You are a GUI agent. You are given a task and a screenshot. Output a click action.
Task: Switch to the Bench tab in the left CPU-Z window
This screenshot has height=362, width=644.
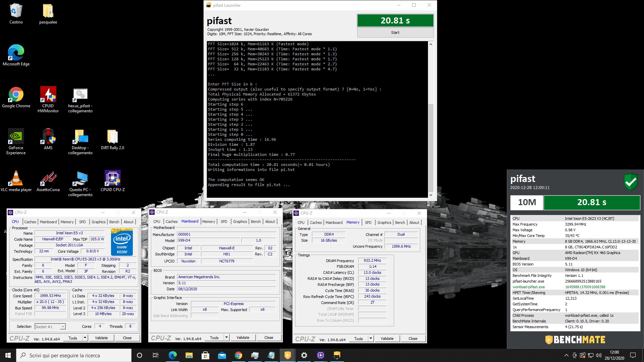114,222
